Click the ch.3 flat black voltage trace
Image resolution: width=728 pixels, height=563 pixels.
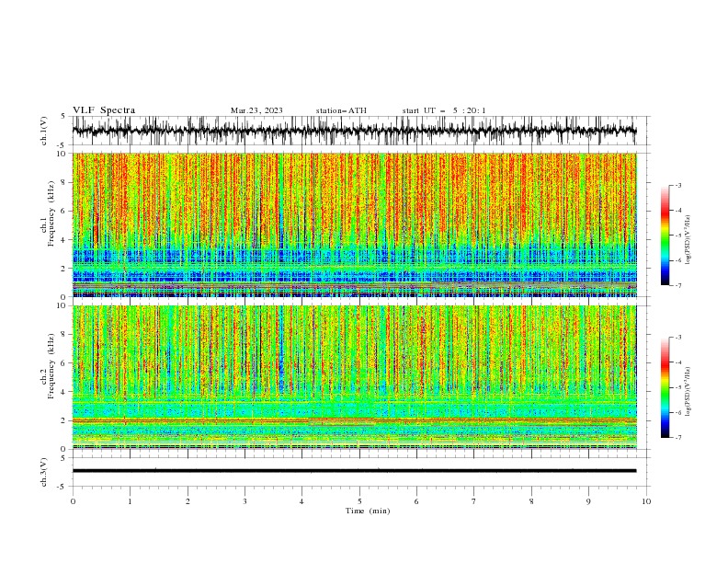coord(354,471)
